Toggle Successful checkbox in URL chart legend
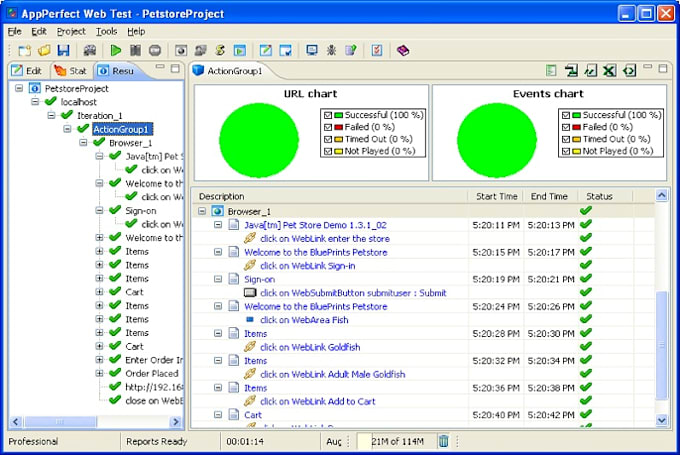 [x=328, y=115]
